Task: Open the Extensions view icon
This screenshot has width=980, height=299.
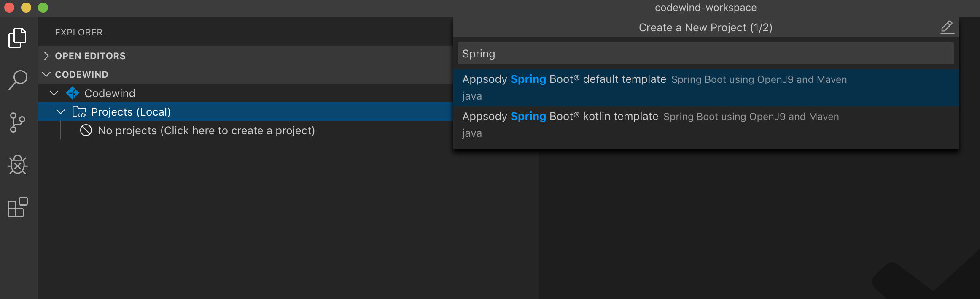Action: [x=18, y=207]
